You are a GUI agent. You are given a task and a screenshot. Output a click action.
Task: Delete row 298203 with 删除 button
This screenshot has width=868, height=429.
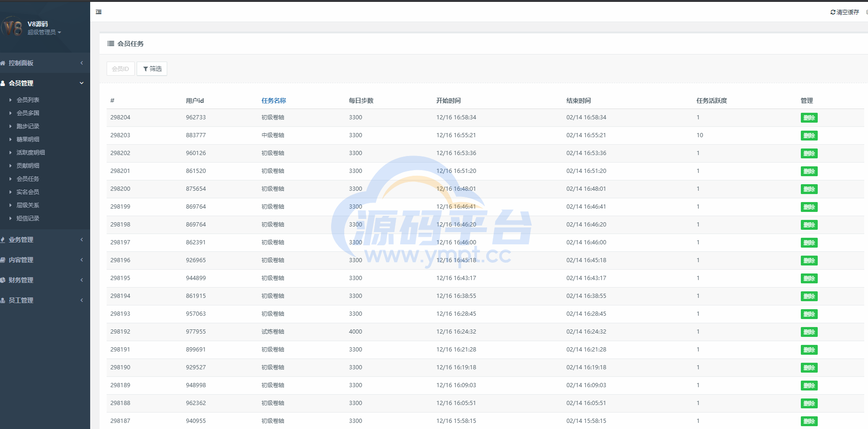tap(809, 136)
